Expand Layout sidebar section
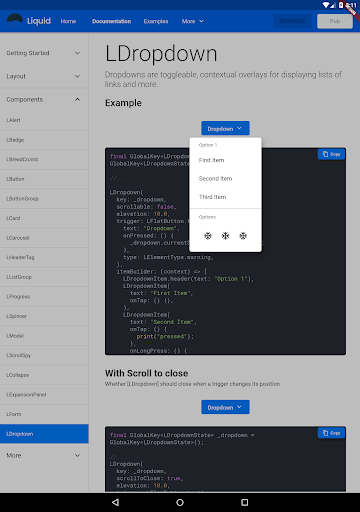Screen dimensions: 360x512 click(44, 76)
